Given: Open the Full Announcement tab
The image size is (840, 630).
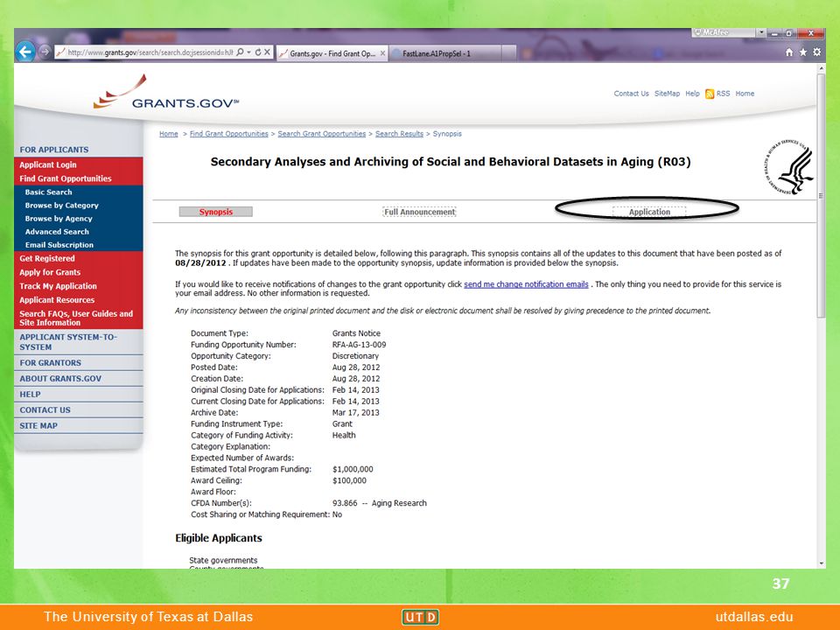Looking at the screenshot, I should 419,212.
